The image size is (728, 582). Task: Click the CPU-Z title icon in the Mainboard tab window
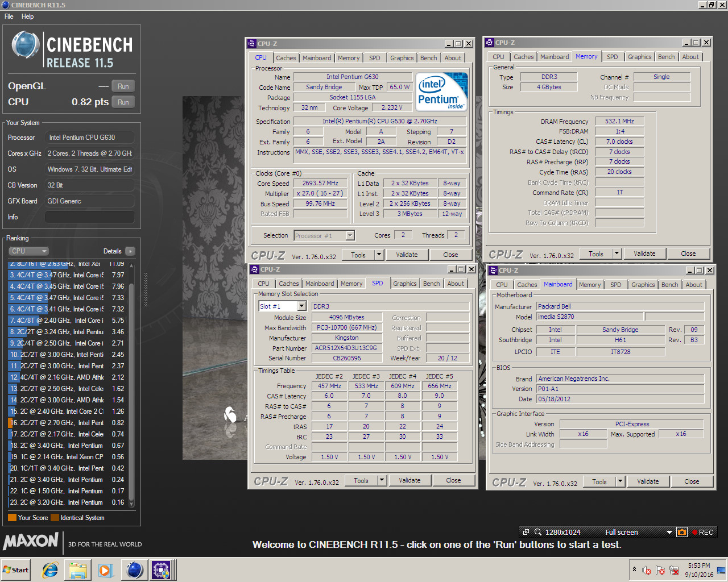[493, 271]
